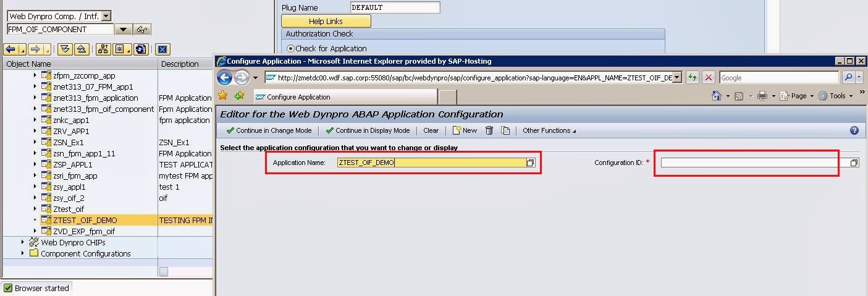Image resolution: width=868 pixels, height=296 pixels.
Task: Open value help for Application Name field
Action: tap(530, 163)
